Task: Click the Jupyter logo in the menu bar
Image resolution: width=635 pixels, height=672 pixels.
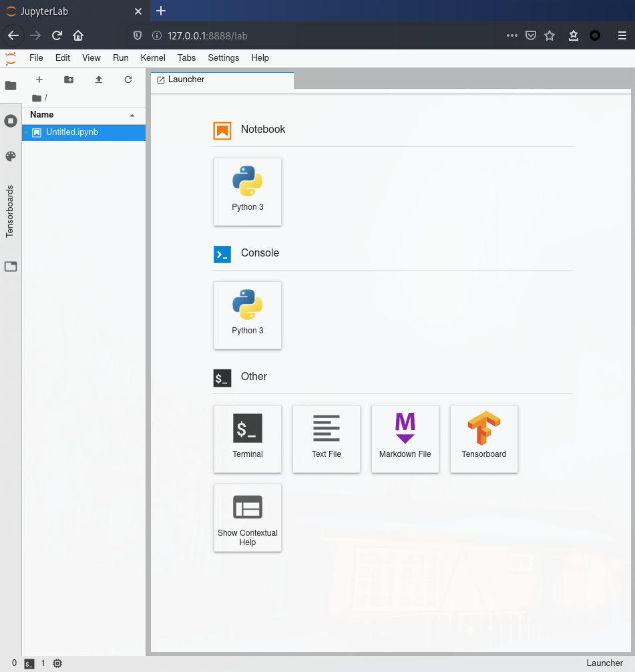Action: [x=11, y=58]
